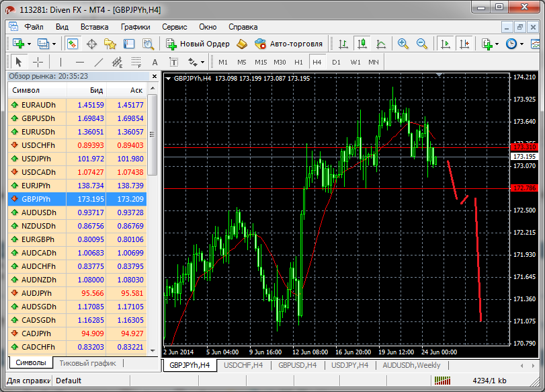Click the Market Watch scroll-up arrow
The image size is (545, 392).
(153, 89)
